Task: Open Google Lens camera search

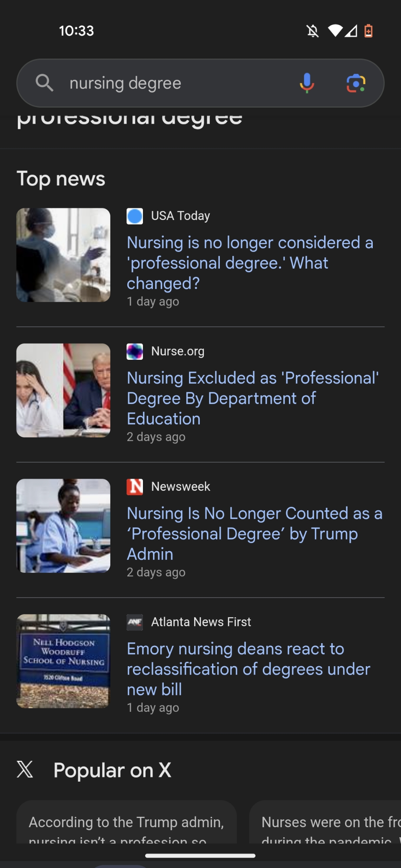Action: (356, 83)
